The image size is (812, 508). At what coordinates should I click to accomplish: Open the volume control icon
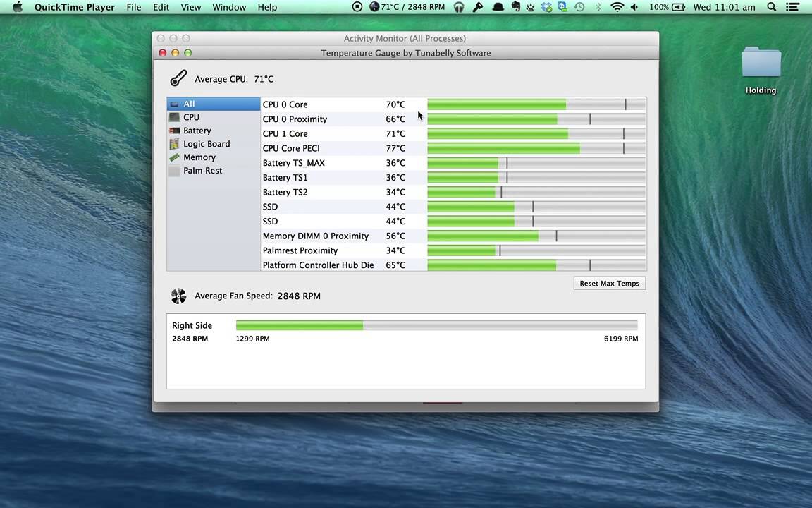click(635, 7)
